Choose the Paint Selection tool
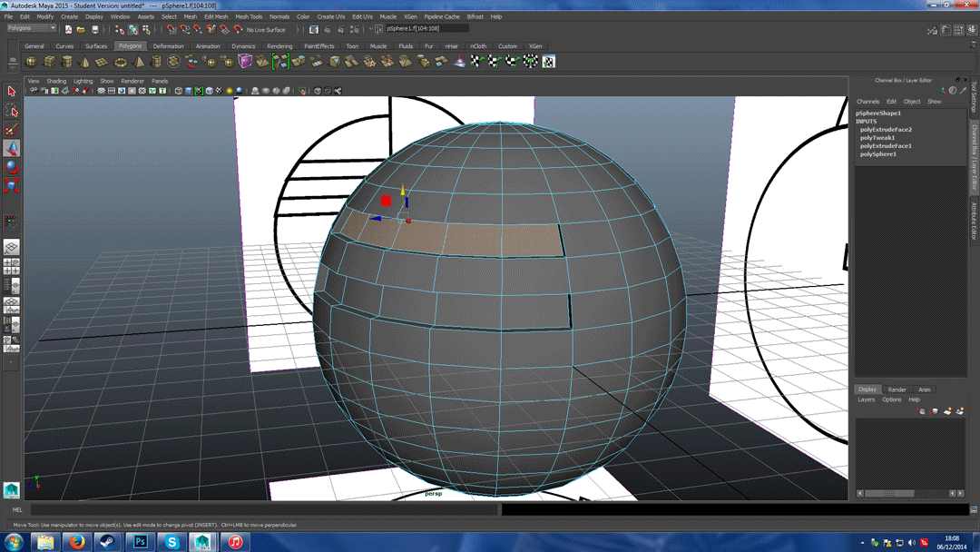The height and width of the screenshot is (552, 980). tap(11, 130)
